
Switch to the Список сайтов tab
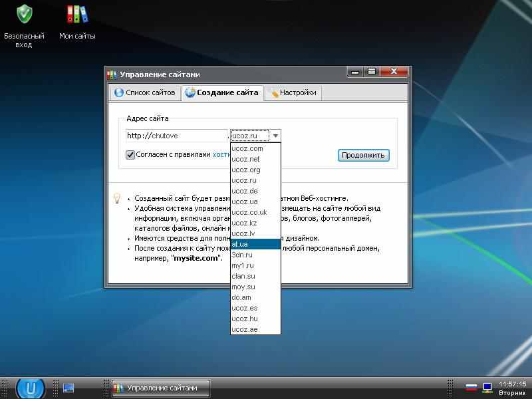145,92
